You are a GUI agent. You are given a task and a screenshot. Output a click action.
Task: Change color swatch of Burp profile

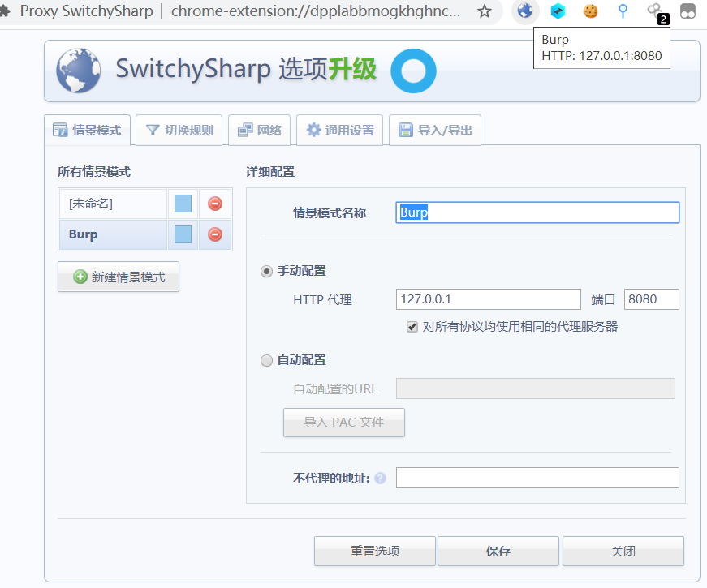(183, 234)
